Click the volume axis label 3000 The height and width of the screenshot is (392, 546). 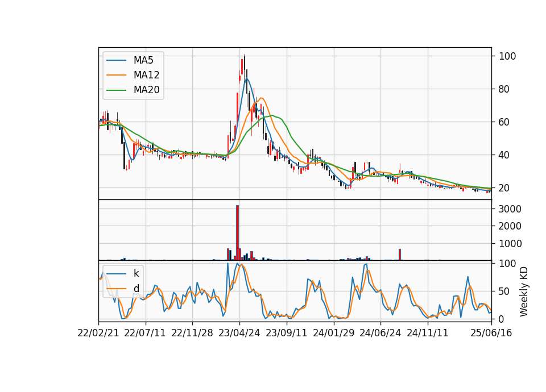click(510, 209)
